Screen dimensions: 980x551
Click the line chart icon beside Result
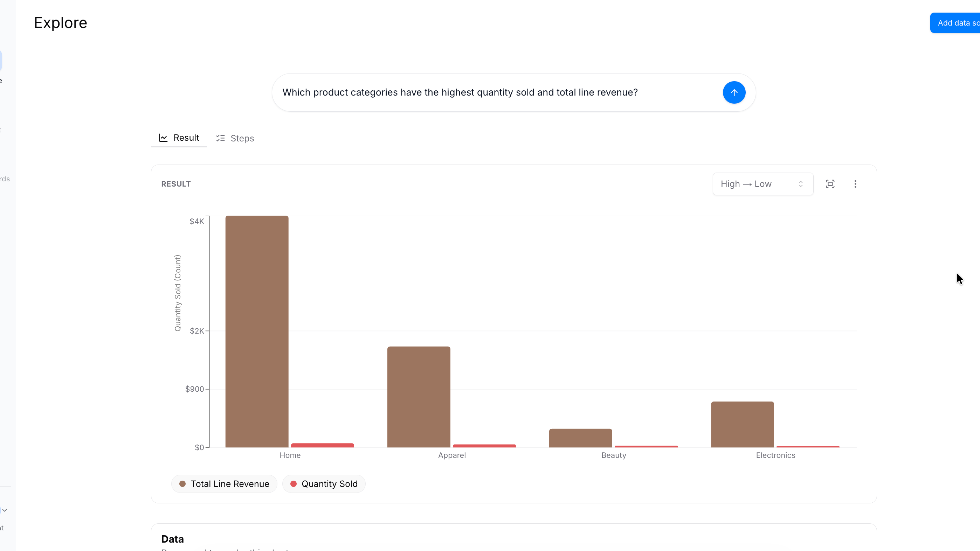[163, 138]
